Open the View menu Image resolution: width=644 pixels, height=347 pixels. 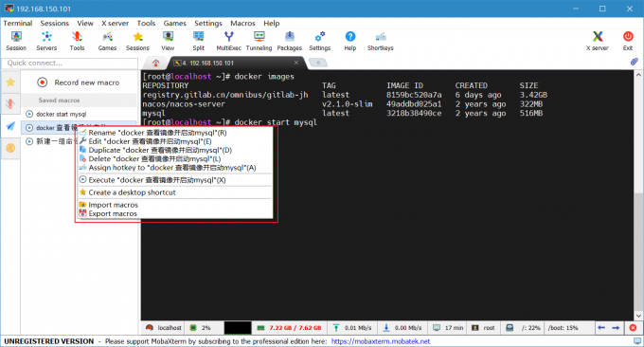click(x=85, y=23)
